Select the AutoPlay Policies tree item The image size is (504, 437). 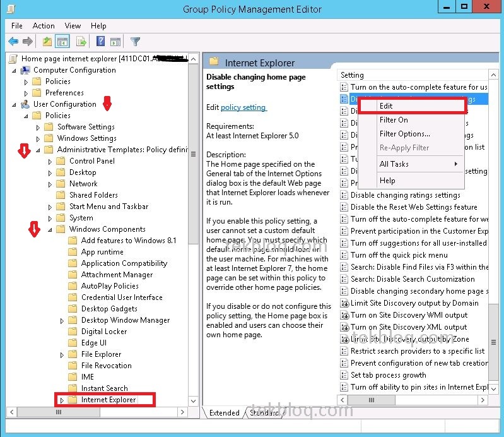(110, 286)
